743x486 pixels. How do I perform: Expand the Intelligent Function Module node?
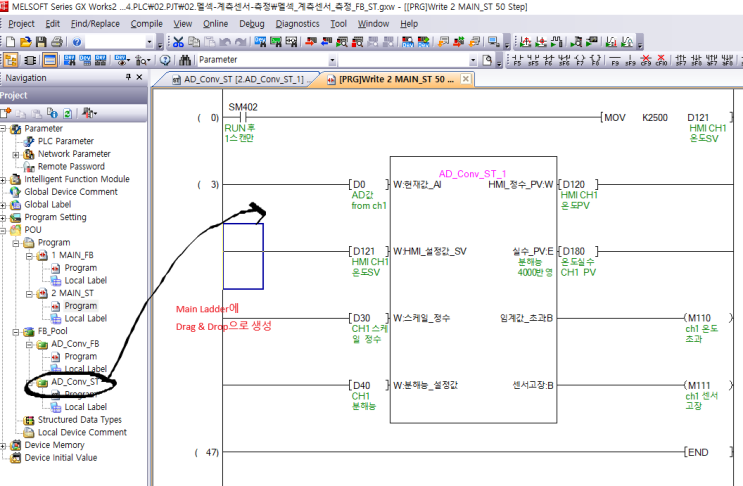tap(3, 180)
